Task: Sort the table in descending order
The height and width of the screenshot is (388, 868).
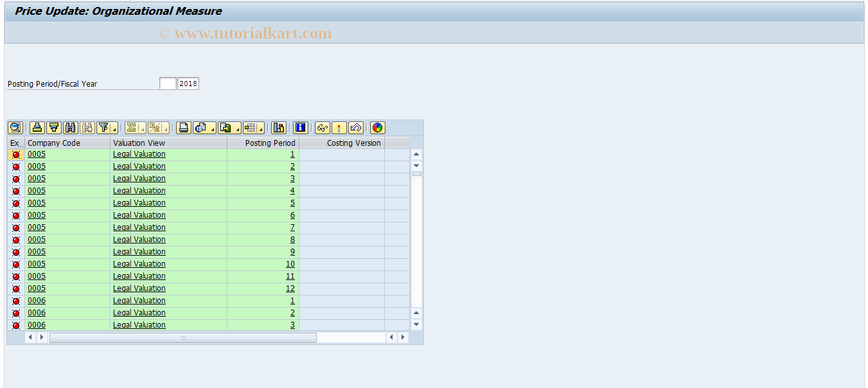Action: [54, 128]
